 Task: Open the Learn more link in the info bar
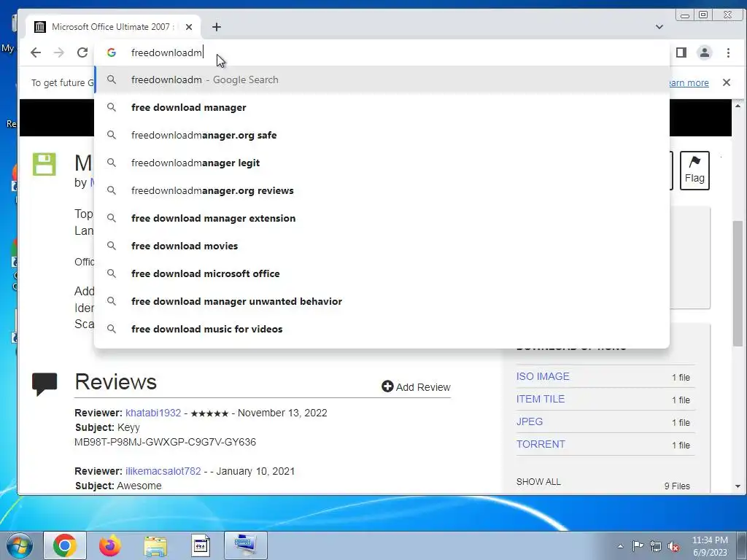pos(689,83)
